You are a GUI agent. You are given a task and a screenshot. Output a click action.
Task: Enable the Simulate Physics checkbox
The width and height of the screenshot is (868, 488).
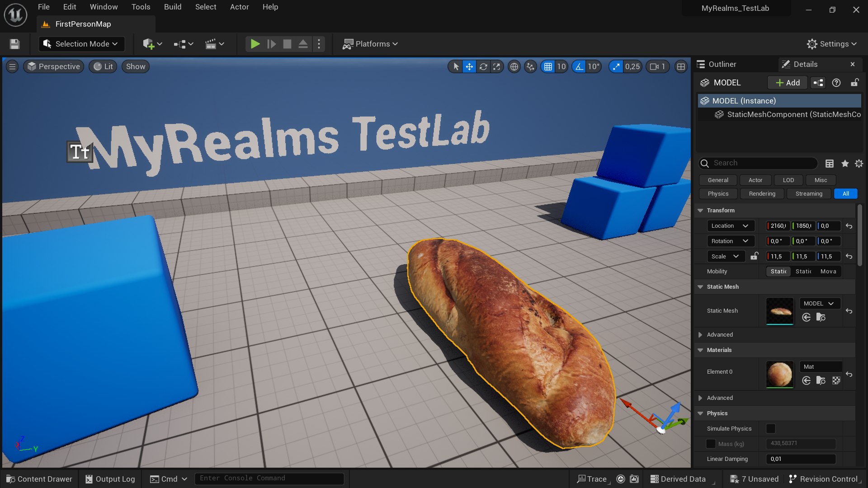771,428
